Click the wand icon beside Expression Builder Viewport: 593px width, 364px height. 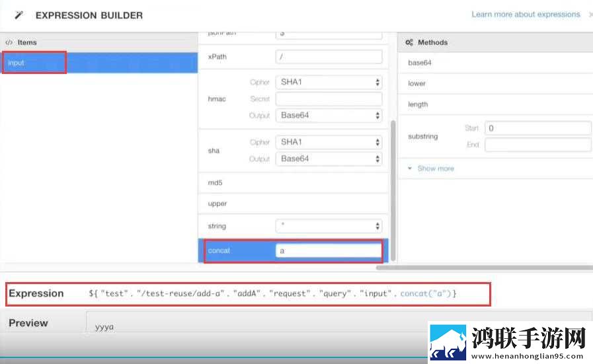point(19,15)
